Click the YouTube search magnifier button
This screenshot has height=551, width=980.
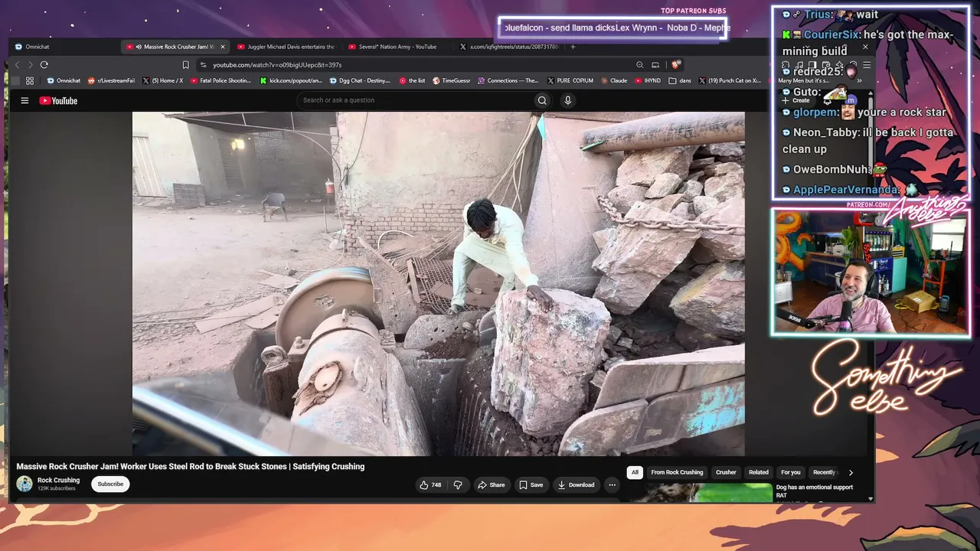pos(542,100)
